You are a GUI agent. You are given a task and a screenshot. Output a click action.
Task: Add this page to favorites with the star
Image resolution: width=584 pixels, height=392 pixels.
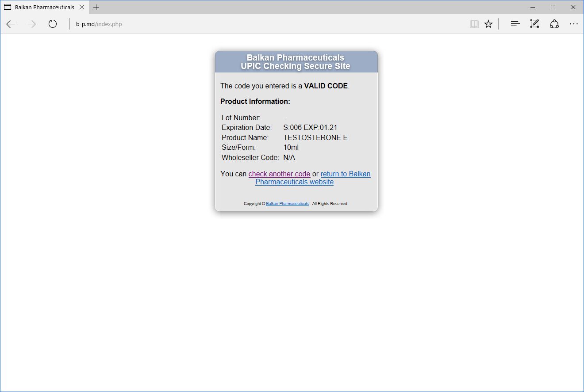tap(488, 24)
